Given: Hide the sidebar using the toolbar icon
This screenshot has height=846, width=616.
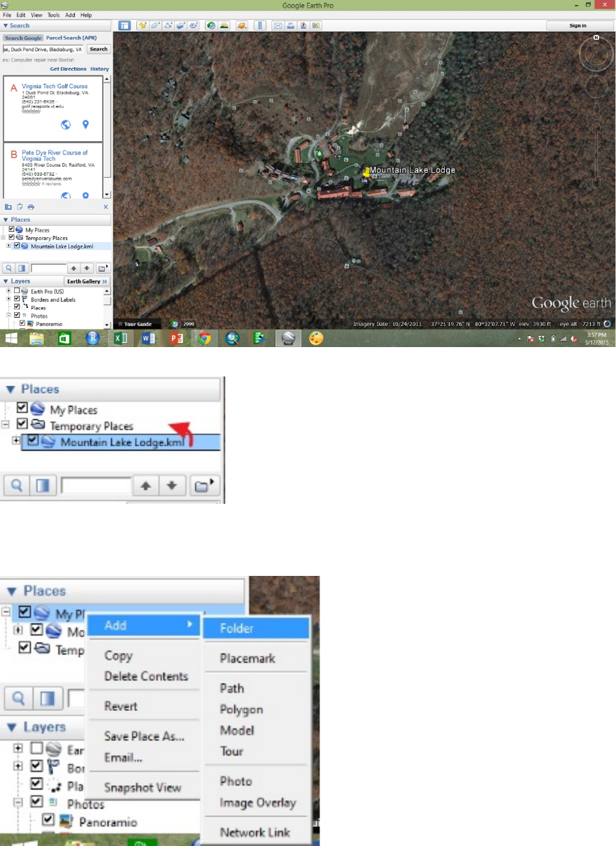Looking at the screenshot, I should (124, 26).
